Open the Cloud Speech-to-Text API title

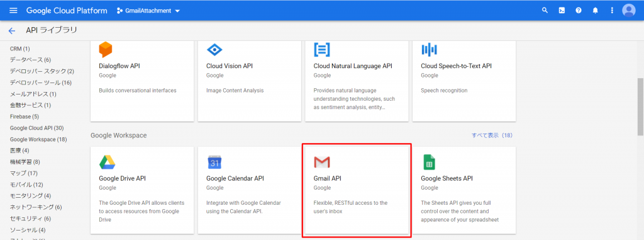coord(457,66)
